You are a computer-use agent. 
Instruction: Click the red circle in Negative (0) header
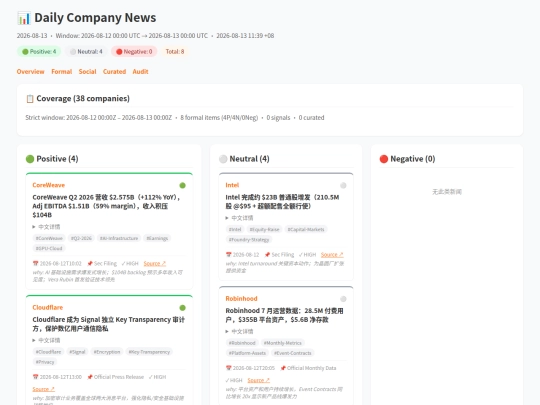[384, 159]
